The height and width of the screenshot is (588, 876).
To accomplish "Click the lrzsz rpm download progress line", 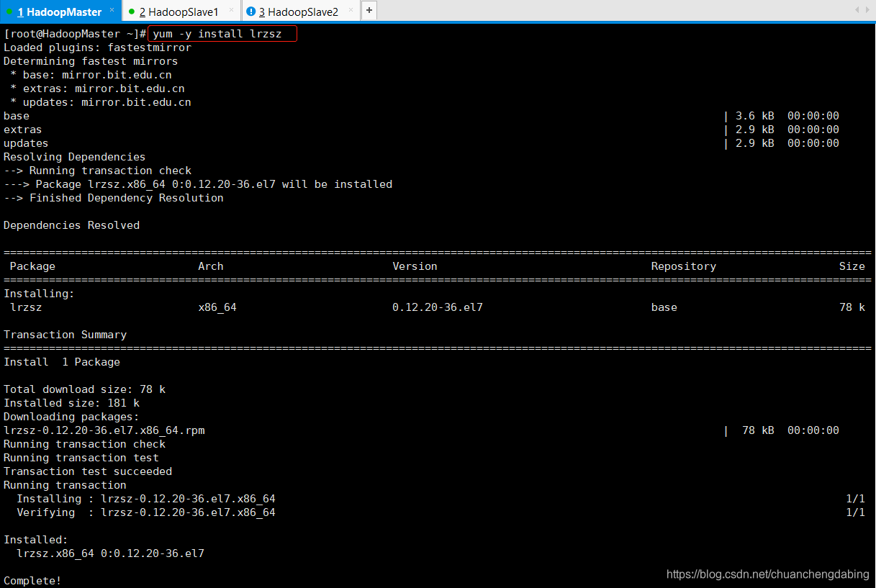I will coord(104,430).
